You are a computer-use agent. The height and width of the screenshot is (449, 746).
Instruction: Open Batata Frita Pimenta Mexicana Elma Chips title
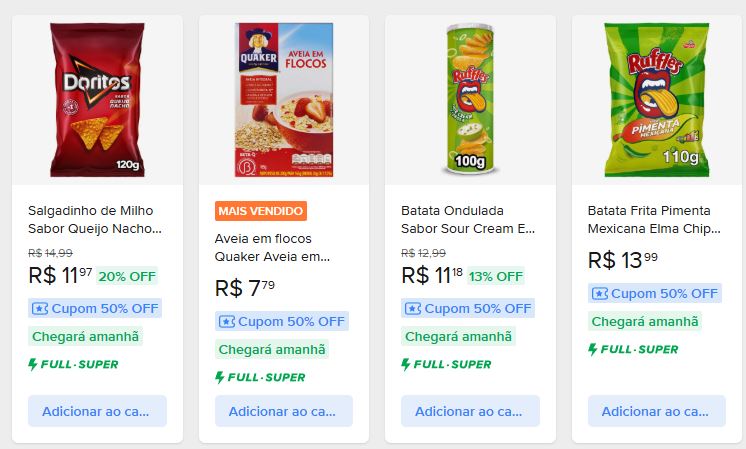coord(654,220)
